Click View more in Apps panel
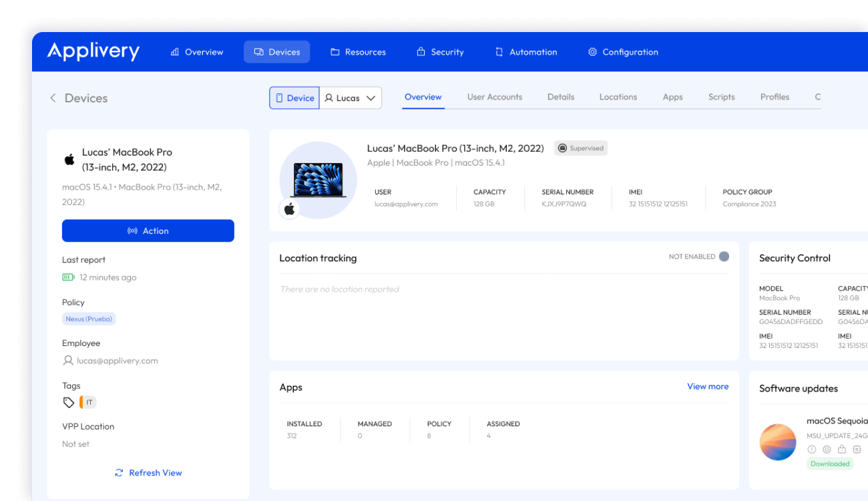 (708, 387)
